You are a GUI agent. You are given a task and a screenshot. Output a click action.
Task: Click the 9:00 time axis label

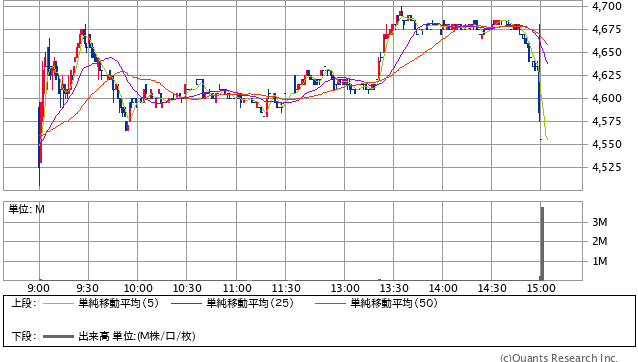point(39,288)
